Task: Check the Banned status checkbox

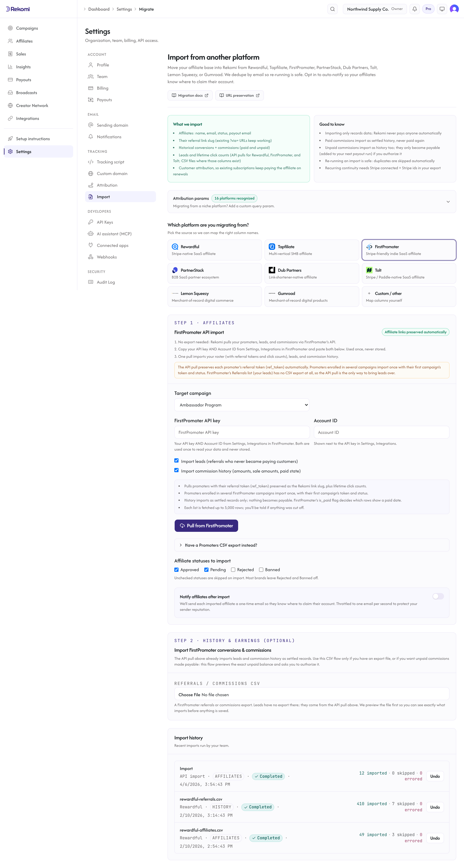Action: click(261, 570)
